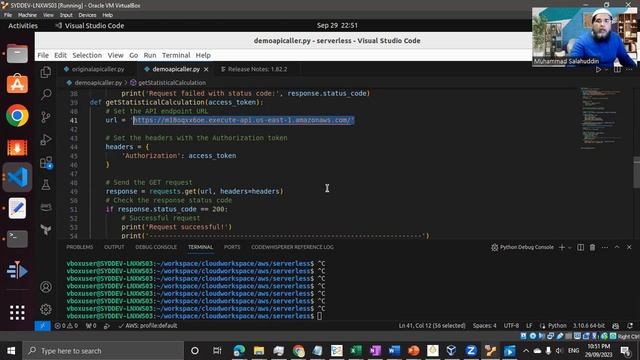The height and width of the screenshot is (360, 640).
Task: Open VirtualBox Devices menu
Action: coord(87,15)
